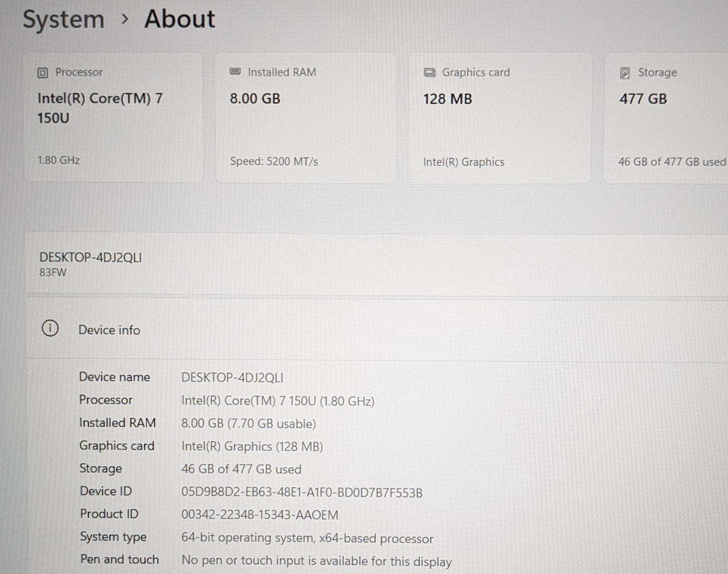Click the Device name row label
The width and height of the screenshot is (728, 574).
click(114, 377)
